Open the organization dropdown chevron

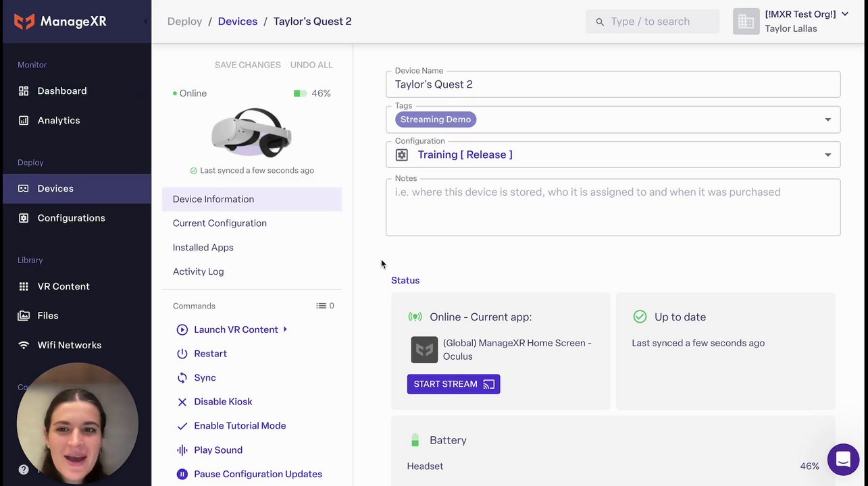844,14
